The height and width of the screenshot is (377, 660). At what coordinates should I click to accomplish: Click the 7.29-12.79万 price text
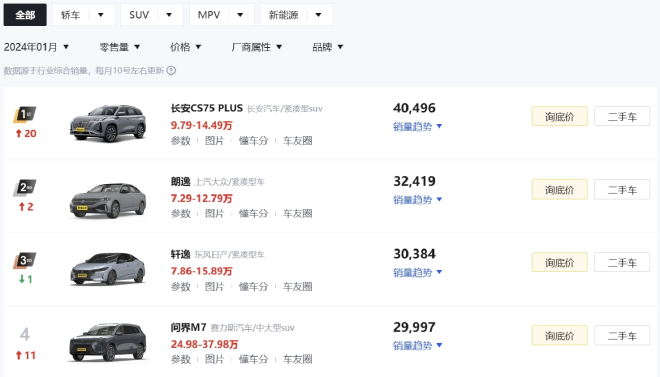coord(202,198)
